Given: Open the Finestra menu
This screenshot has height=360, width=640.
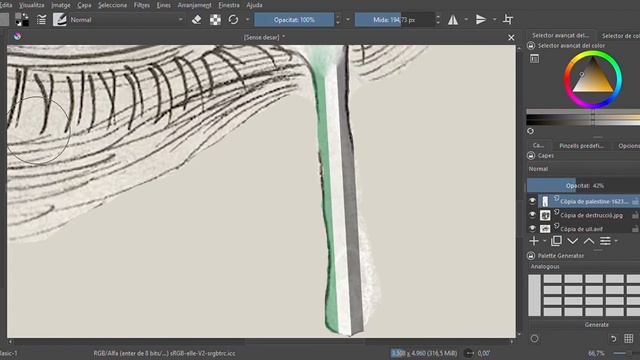Looking at the screenshot, I should (x=229, y=5).
